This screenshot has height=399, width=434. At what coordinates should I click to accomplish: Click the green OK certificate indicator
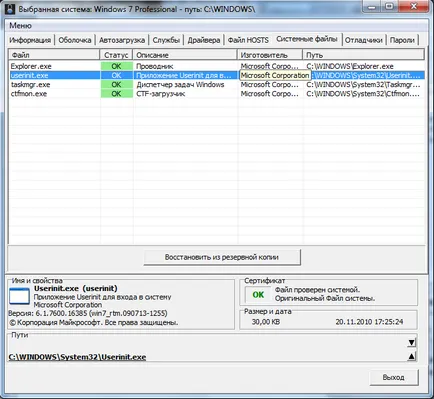pyautogui.click(x=258, y=295)
